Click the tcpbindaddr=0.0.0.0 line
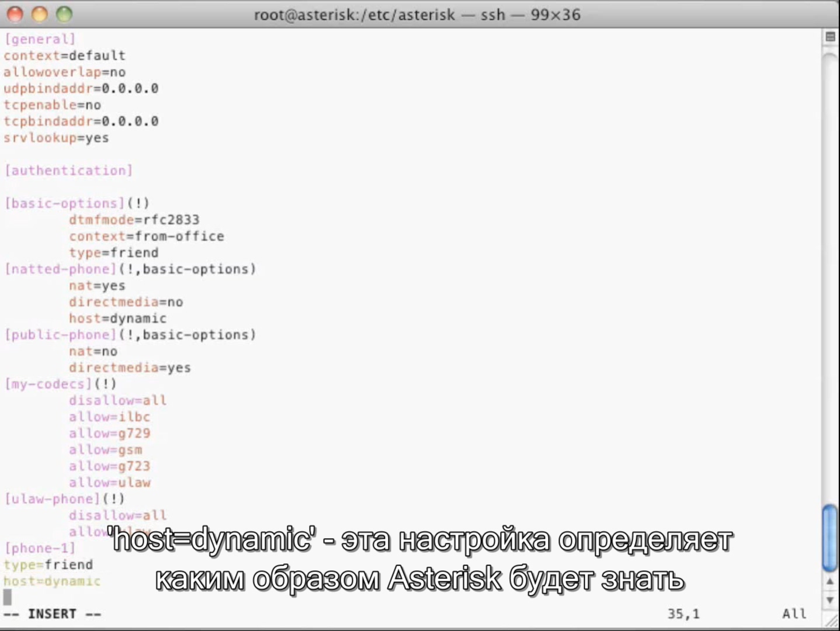The image size is (840, 631). (x=81, y=122)
